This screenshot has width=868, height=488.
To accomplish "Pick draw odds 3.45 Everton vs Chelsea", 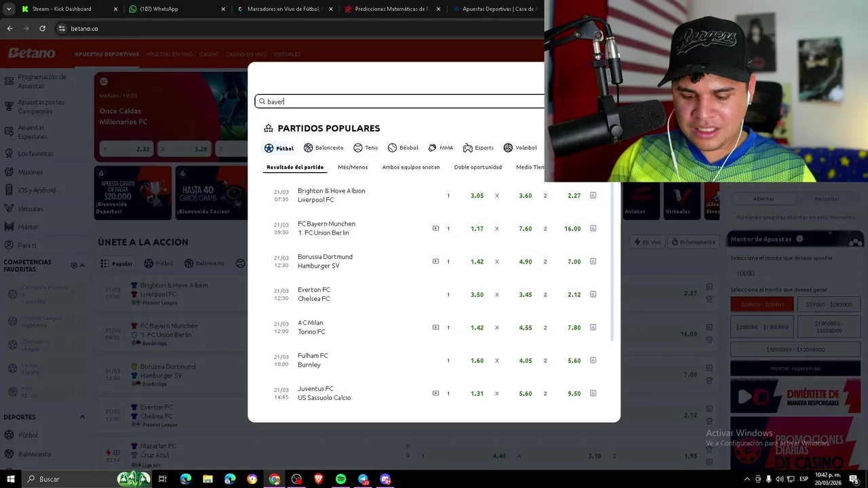I will click(x=525, y=295).
